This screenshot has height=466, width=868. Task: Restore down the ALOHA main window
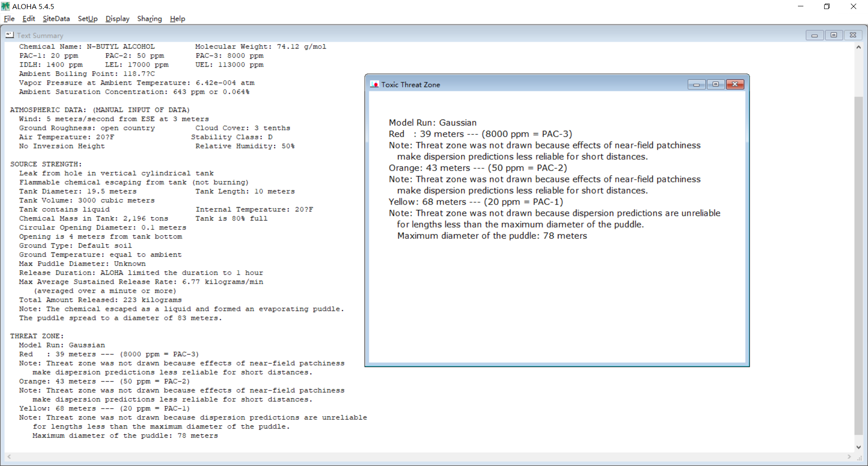827,6
